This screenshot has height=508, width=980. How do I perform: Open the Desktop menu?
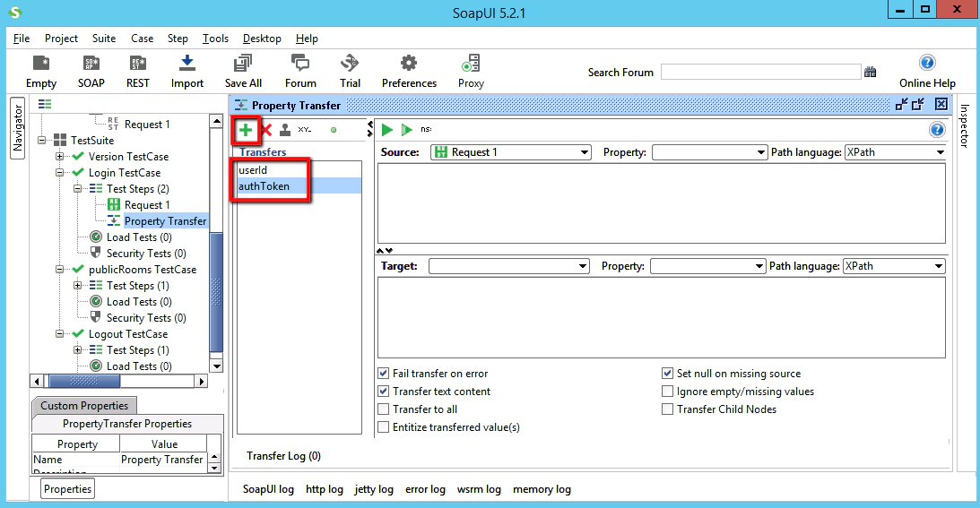click(x=262, y=39)
